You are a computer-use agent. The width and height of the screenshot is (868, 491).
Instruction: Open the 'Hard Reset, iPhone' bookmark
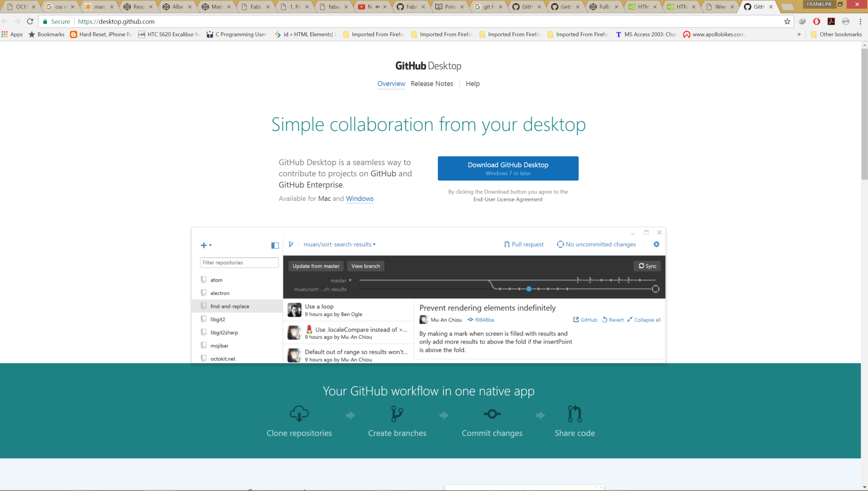(x=101, y=34)
